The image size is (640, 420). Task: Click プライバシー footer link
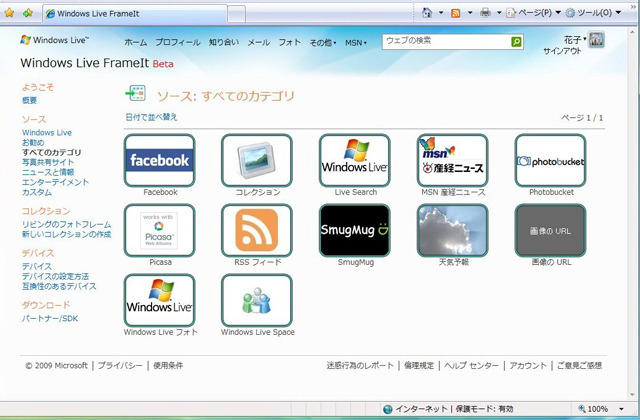click(120, 365)
